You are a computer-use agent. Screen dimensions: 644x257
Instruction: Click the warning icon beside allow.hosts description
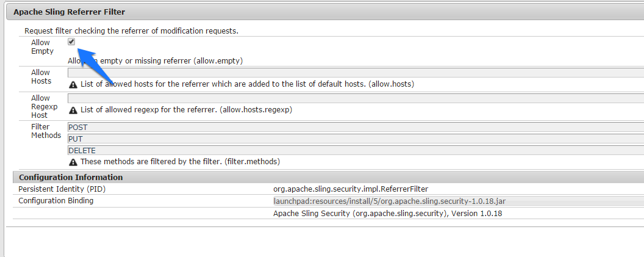(73, 85)
